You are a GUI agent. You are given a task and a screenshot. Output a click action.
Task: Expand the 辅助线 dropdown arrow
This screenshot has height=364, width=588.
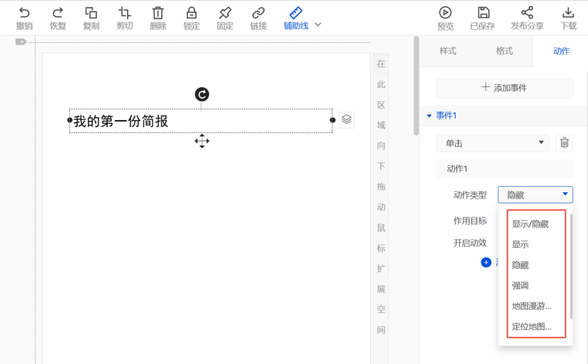click(318, 25)
